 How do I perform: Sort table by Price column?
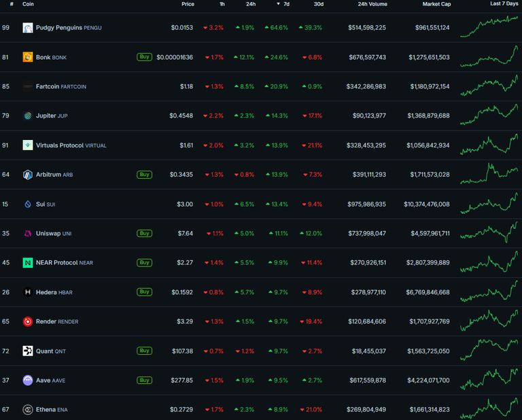click(188, 4)
